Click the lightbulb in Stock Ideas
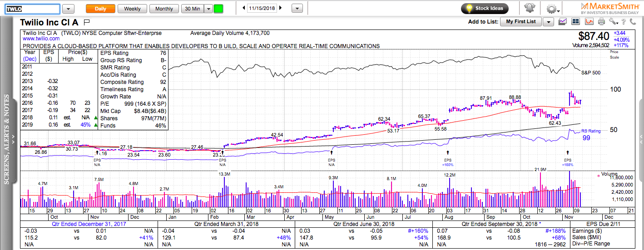Image resolution: width=644 pixels, height=250 pixels. pos(469,9)
